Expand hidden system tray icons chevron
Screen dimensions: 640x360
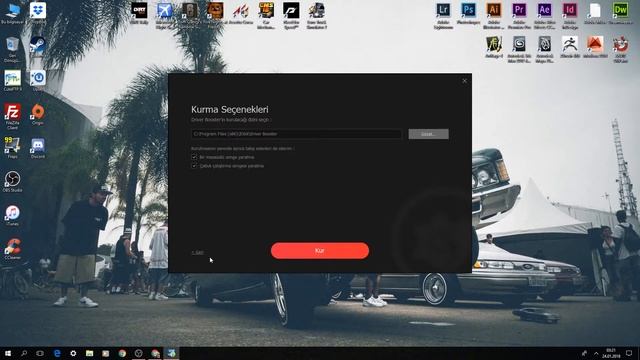point(596,353)
